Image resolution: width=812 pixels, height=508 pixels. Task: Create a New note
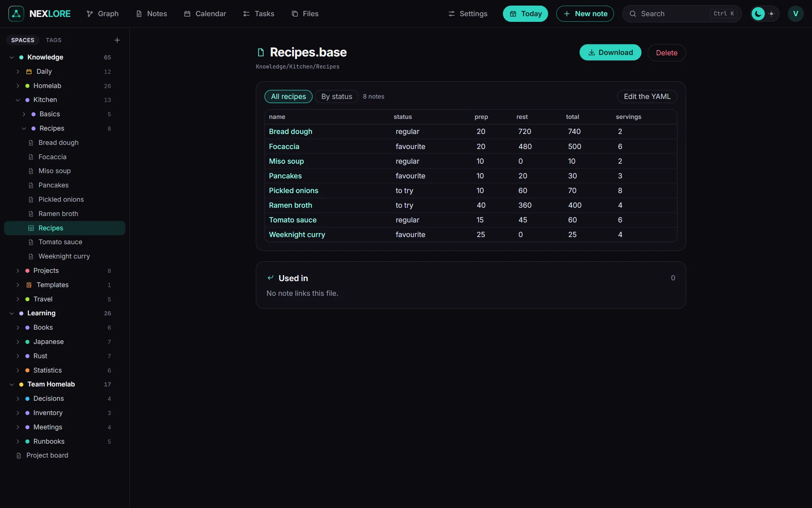click(x=585, y=14)
